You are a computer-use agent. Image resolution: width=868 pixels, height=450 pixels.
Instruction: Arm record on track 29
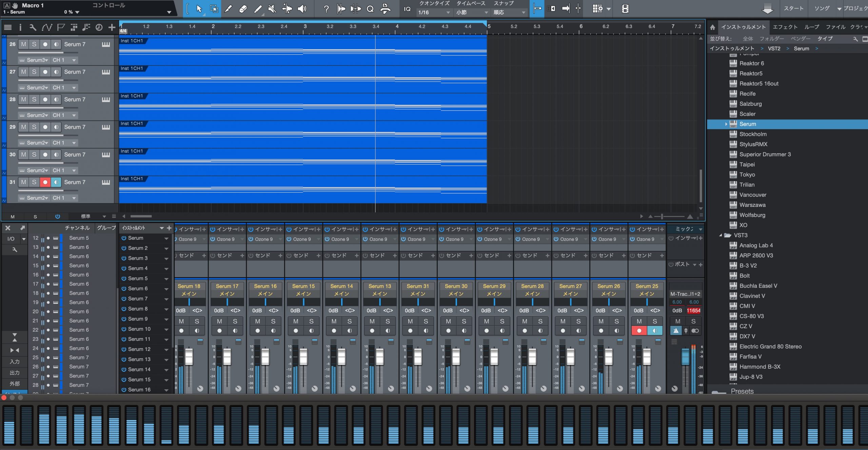(x=45, y=127)
